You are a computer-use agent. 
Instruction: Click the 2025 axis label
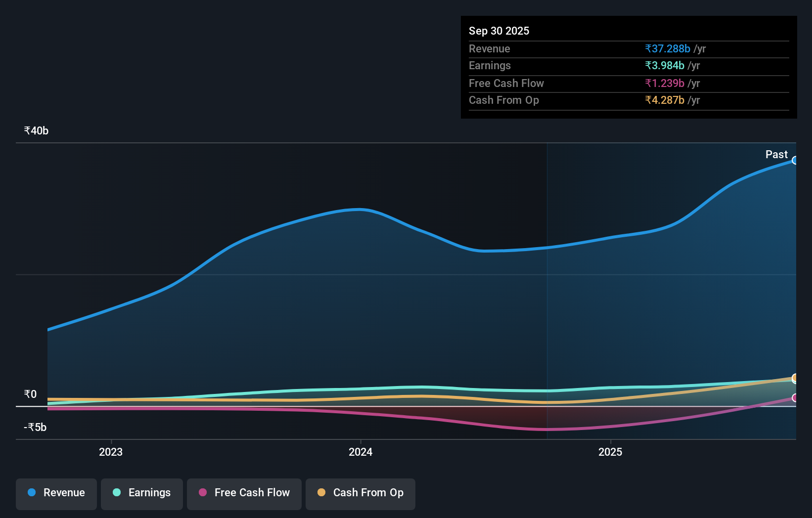pos(610,451)
